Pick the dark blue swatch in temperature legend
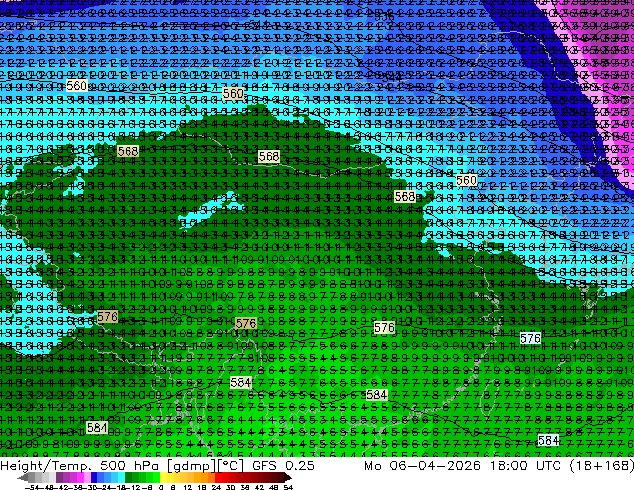Screen dimensions: 634x490 coord(94,477)
